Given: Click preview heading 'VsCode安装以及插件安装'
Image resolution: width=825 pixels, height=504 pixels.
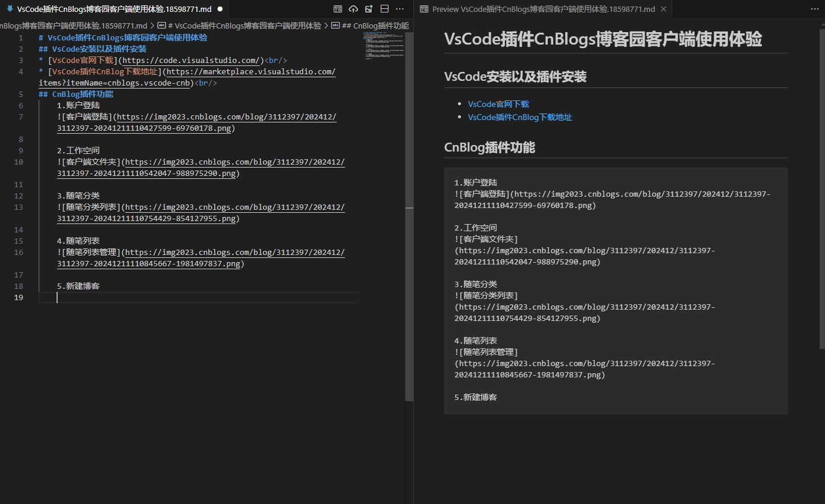Looking at the screenshot, I should [515, 77].
